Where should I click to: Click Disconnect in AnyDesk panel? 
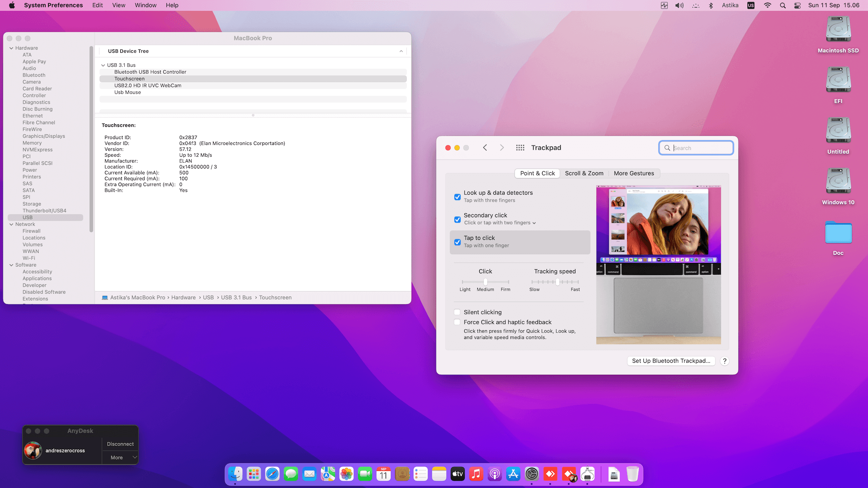tap(120, 444)
